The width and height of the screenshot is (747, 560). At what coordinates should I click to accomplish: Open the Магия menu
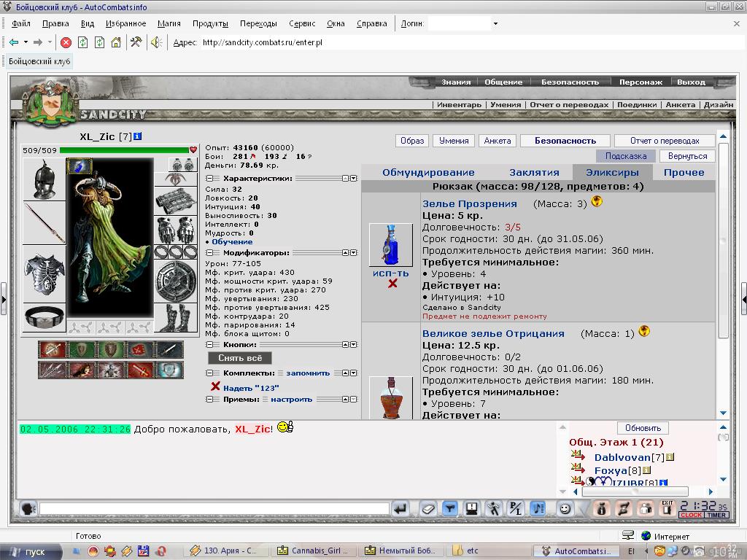click(169, 23)
